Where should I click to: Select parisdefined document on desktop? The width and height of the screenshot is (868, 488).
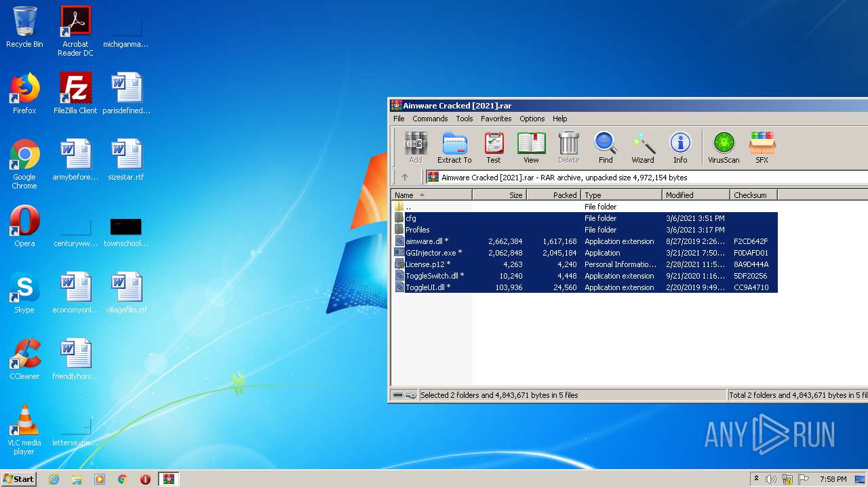[x=127, y=94]
